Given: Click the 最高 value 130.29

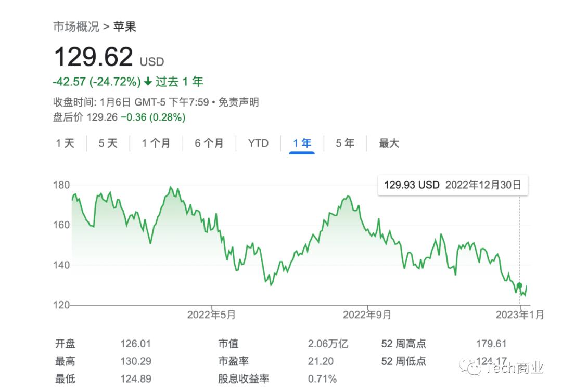Looking at the screenshot, I should [x=136, y=361].
